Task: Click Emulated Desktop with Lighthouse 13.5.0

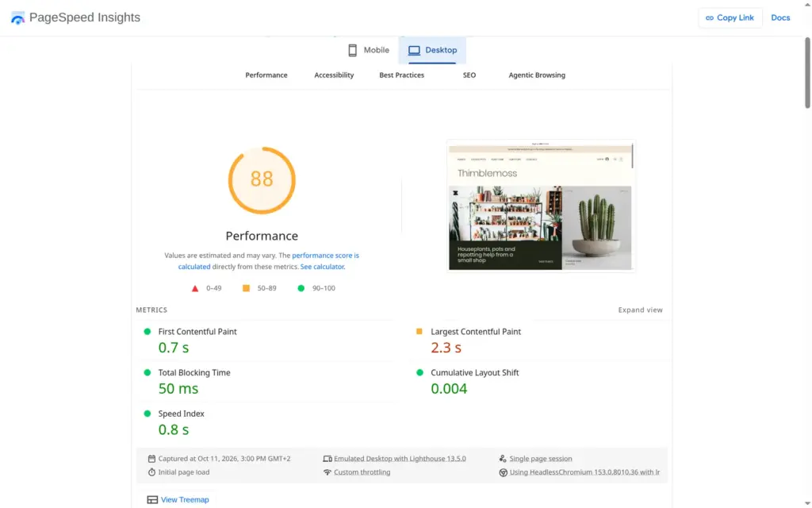Action: [x=400, y=459]
